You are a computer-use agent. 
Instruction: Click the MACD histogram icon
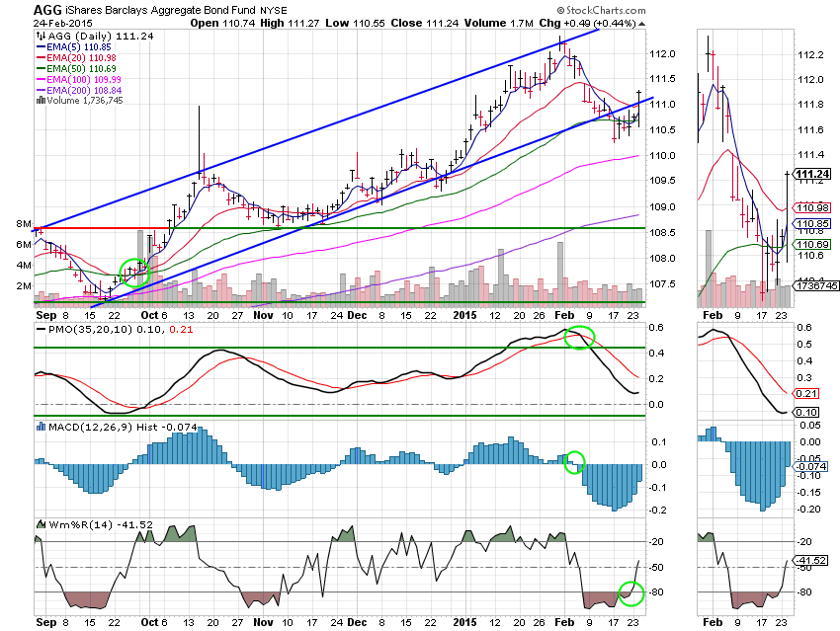(41, 427)
